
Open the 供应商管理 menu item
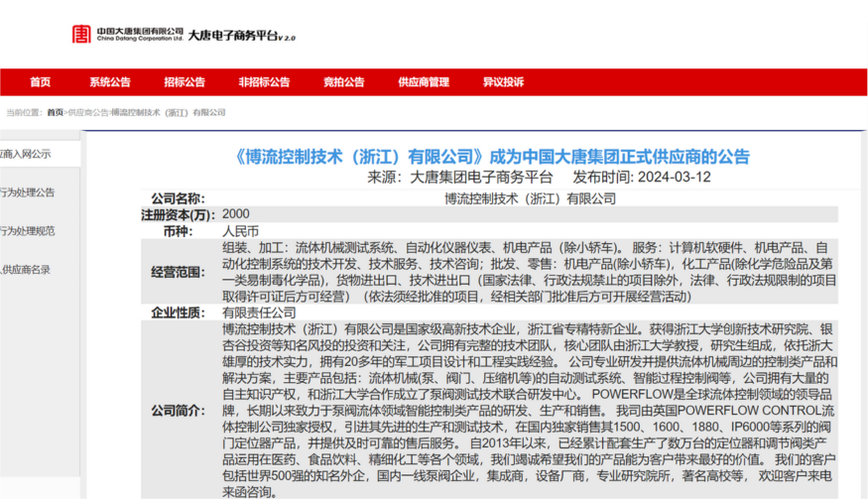(x=424, y=82)
